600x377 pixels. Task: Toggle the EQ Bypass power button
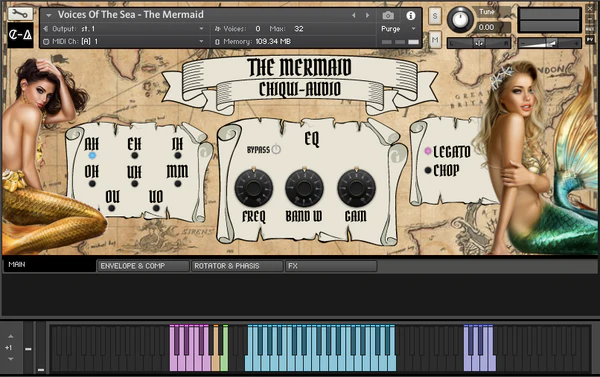(x=276, y=149)
